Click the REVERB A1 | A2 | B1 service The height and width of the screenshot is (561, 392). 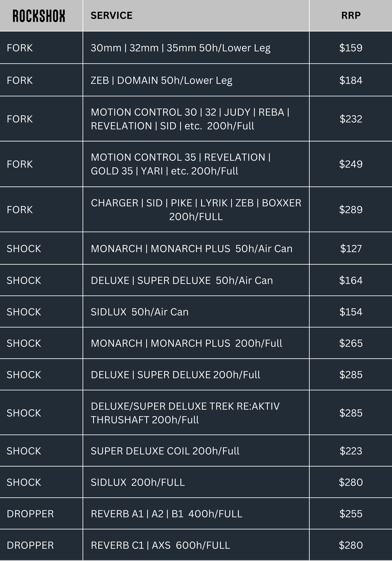166,514
